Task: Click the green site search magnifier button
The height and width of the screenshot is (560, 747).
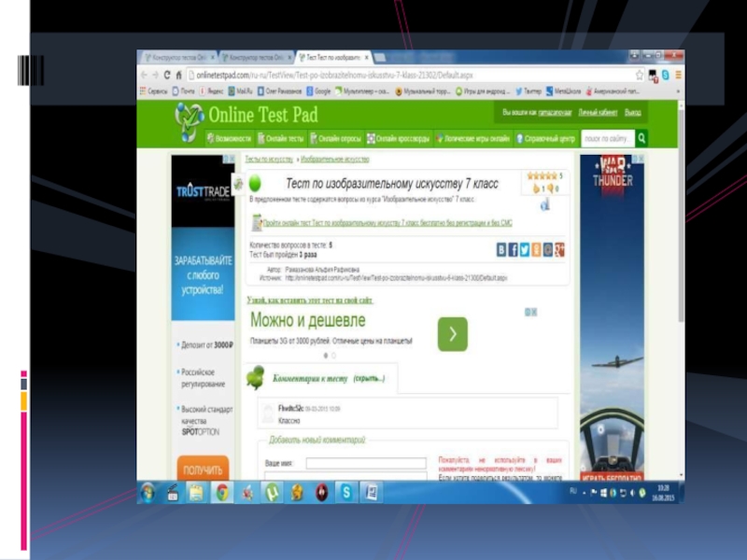Action: click(641, 138)
